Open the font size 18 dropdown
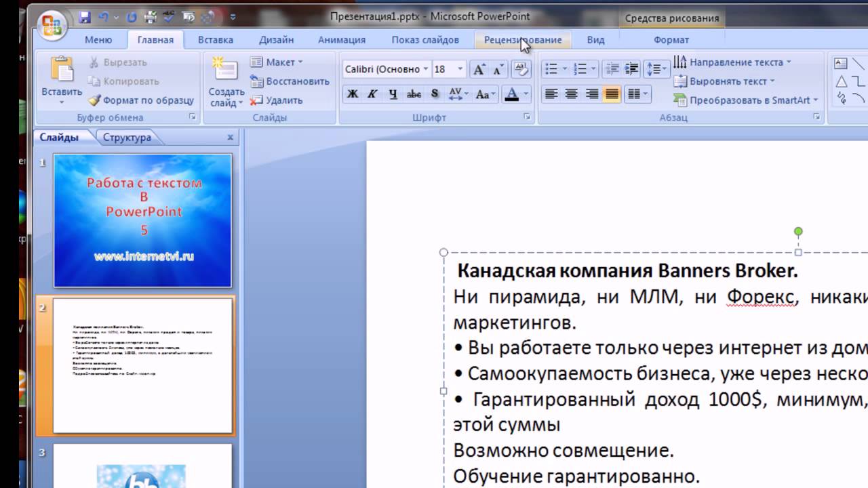The width and height of the screenshot is (868, 488). [460, 69]
